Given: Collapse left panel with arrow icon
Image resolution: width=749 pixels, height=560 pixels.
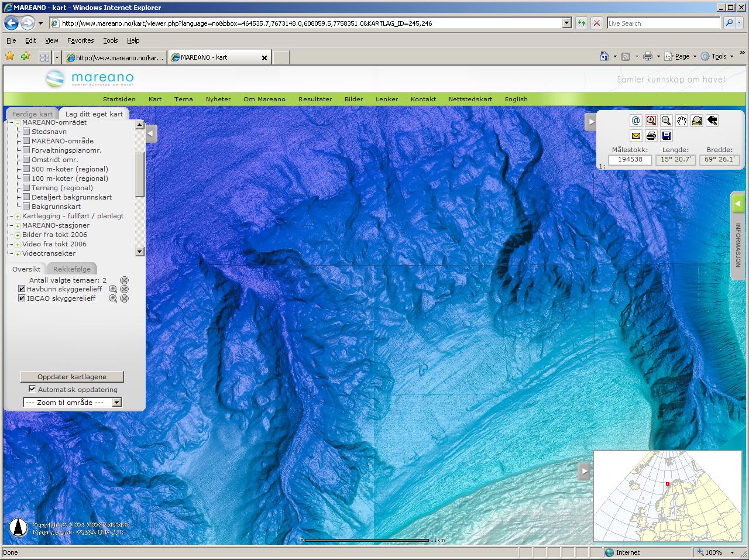Looking at the screenshot, I should coord(151,133).
